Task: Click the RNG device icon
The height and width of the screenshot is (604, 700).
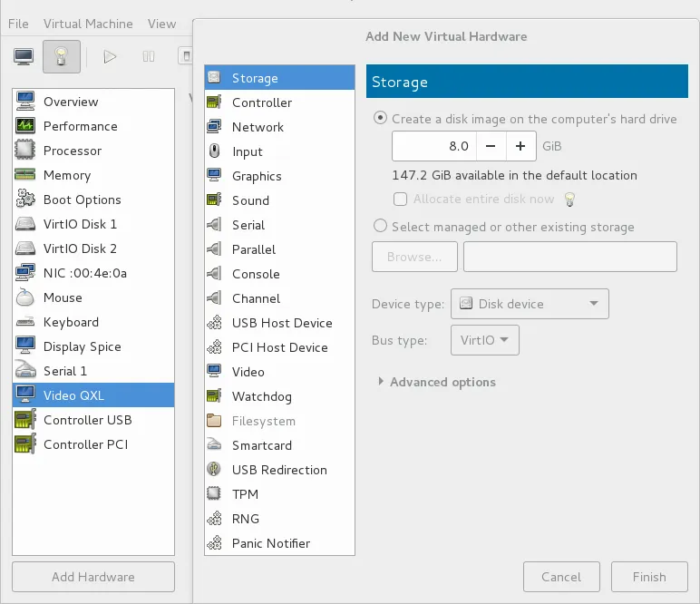Action: click(x=214, y=518)
